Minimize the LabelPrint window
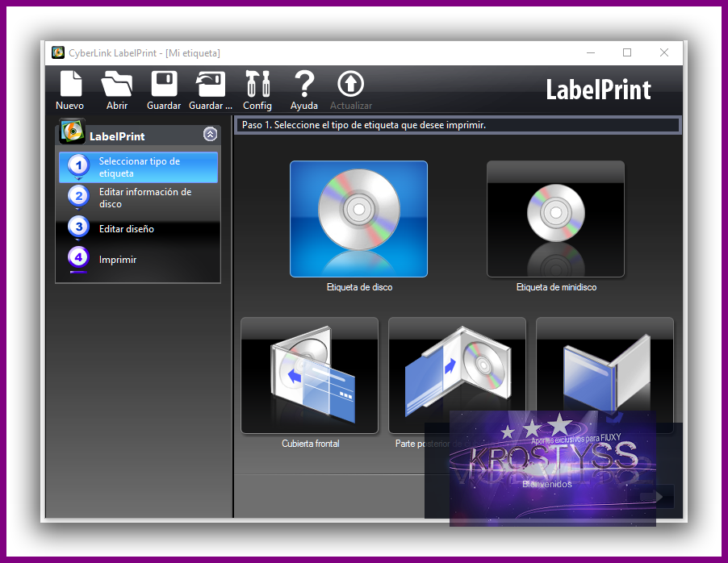 pos(591,52)
